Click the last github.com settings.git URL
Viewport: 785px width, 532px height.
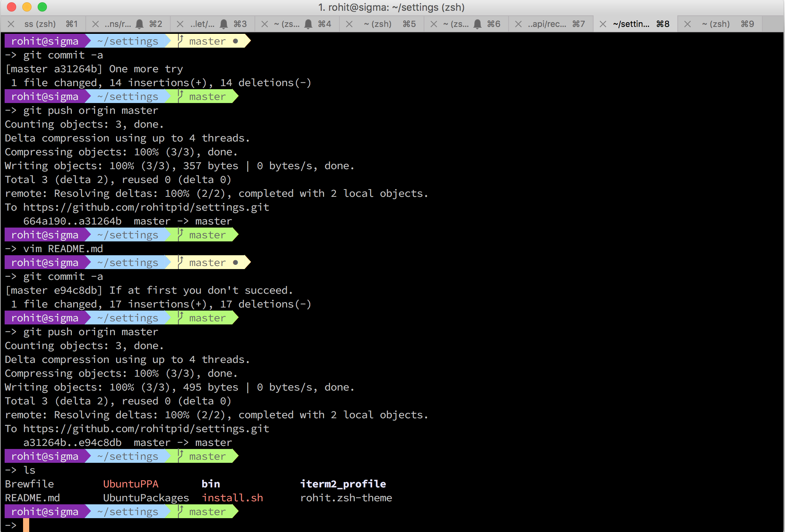point(146,429)
